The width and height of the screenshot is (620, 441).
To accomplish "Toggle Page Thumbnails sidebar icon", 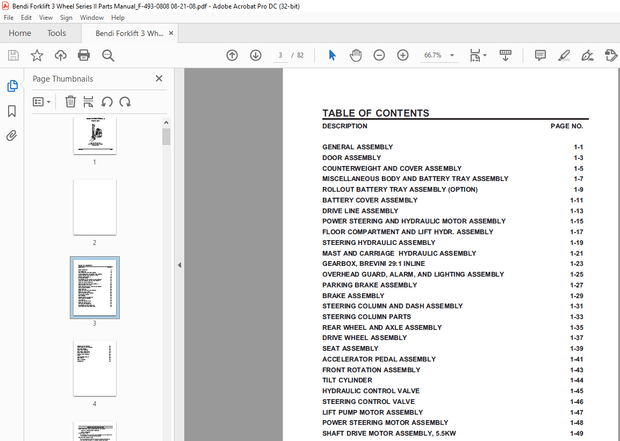I will point(12,86).
